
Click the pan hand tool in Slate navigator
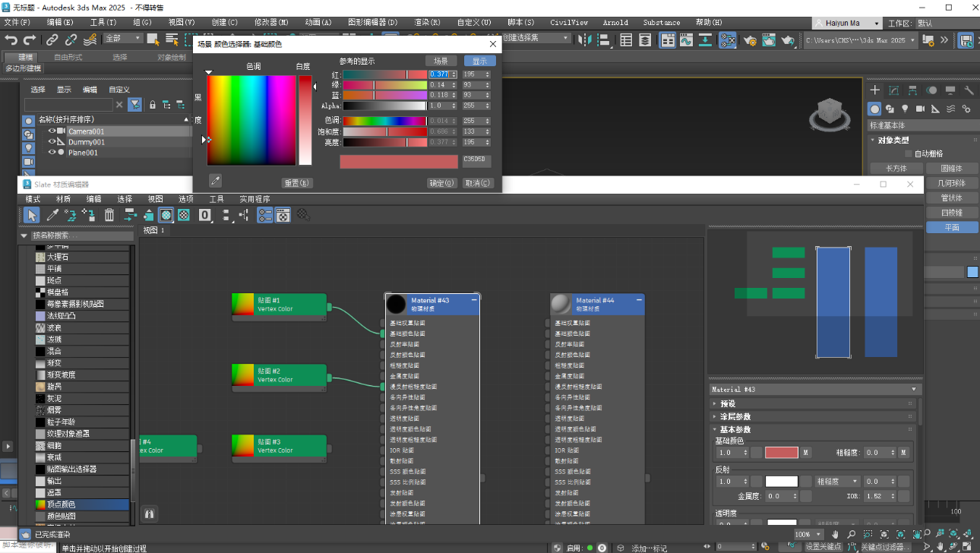tap(836, 535)
